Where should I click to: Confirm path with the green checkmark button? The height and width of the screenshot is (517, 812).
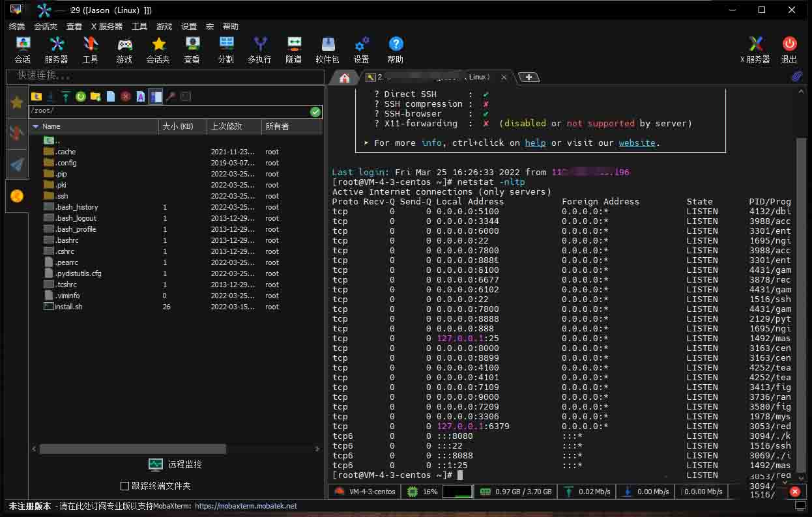pyautogui.click(x=315, y=112)
